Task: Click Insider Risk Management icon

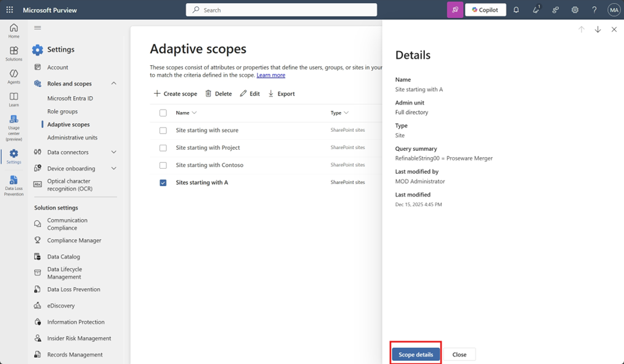Action: pyautogui.click(x=38, y=338)
